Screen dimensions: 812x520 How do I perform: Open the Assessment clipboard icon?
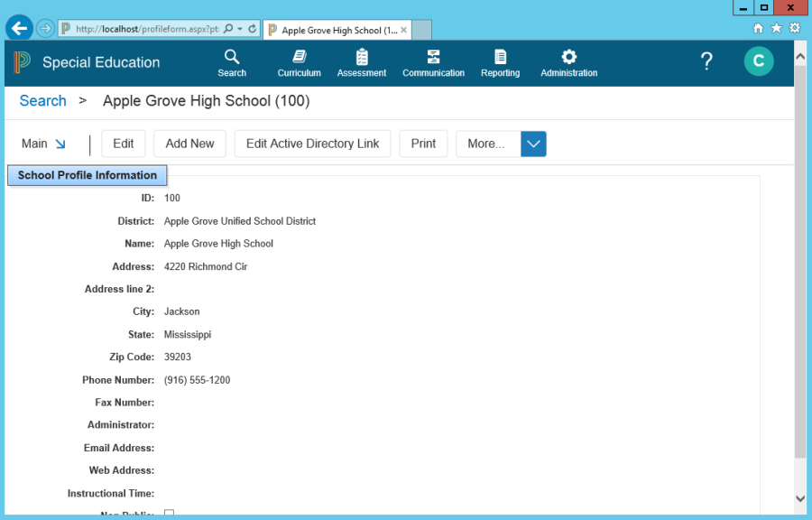(362, 58)
